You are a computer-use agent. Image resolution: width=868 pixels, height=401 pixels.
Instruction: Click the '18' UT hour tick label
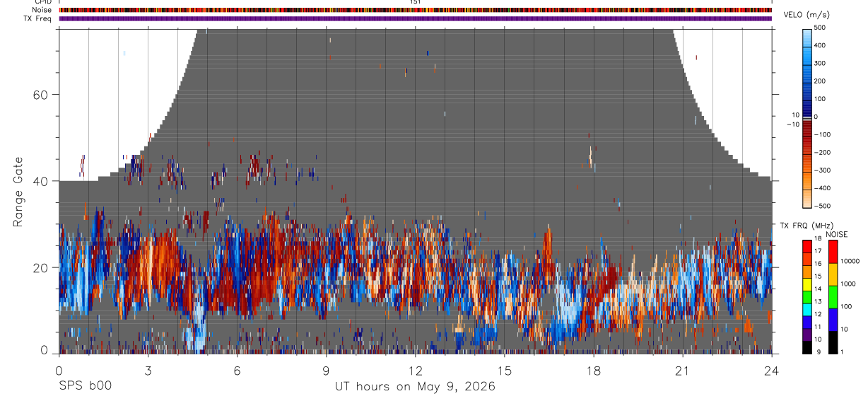click(593, 370)
